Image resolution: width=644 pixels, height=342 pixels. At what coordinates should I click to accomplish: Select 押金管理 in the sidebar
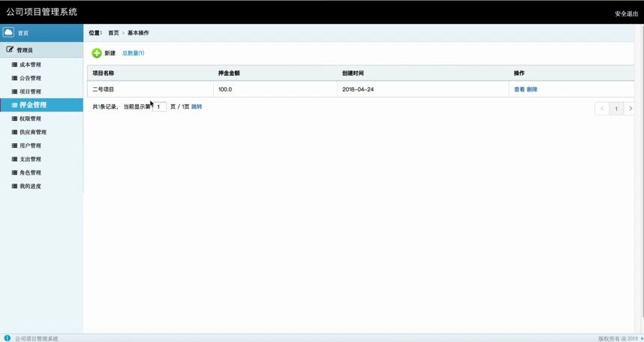[x=41, y=105]
